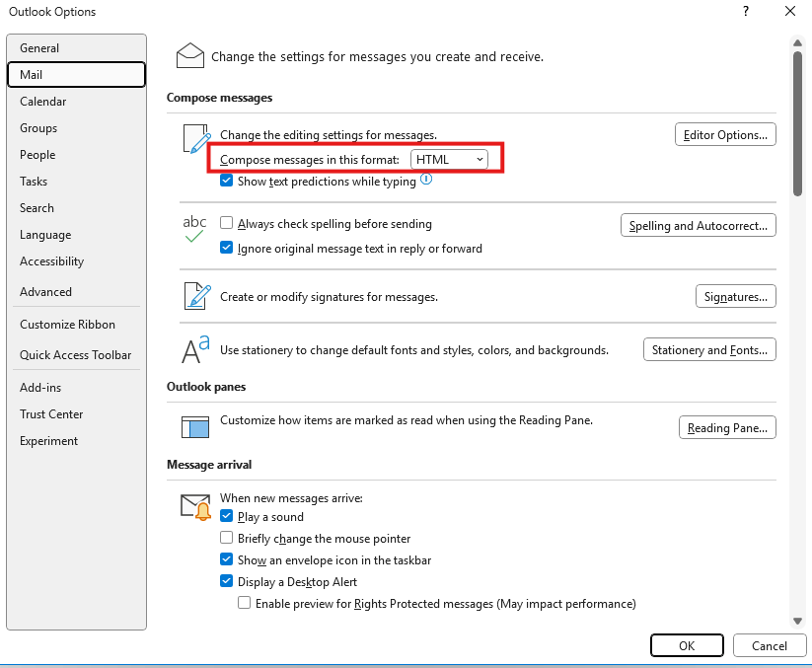This screenshot has width=812, height=668.
Task: Click the 'Message arrival' section heading
Action: (x=209, y=464)
